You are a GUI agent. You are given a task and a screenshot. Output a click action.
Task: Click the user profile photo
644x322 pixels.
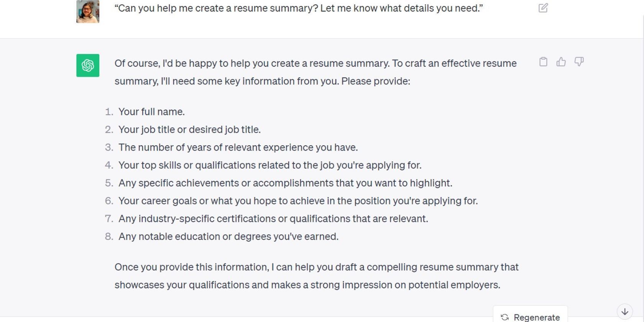tap(88, 11)
